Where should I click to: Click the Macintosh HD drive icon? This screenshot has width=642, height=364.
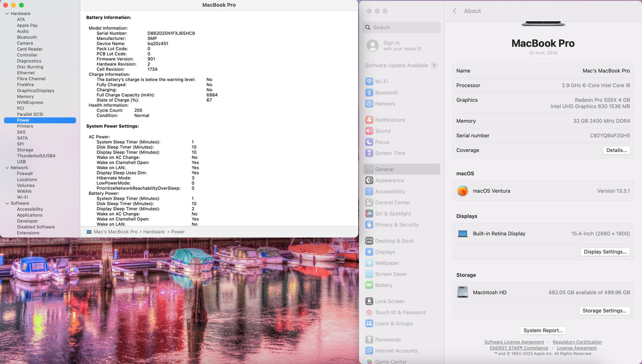pyautogui.click(x=463, y=293)
